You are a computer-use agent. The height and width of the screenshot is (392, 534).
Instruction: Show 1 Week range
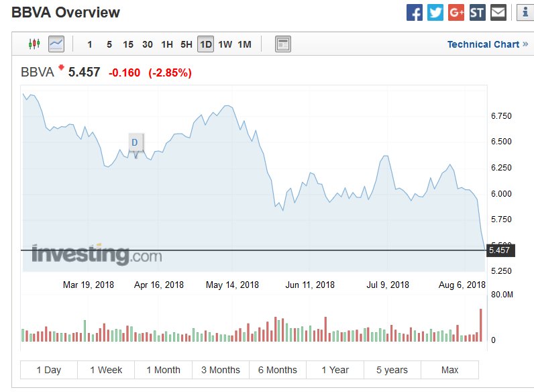pos(106,370)
